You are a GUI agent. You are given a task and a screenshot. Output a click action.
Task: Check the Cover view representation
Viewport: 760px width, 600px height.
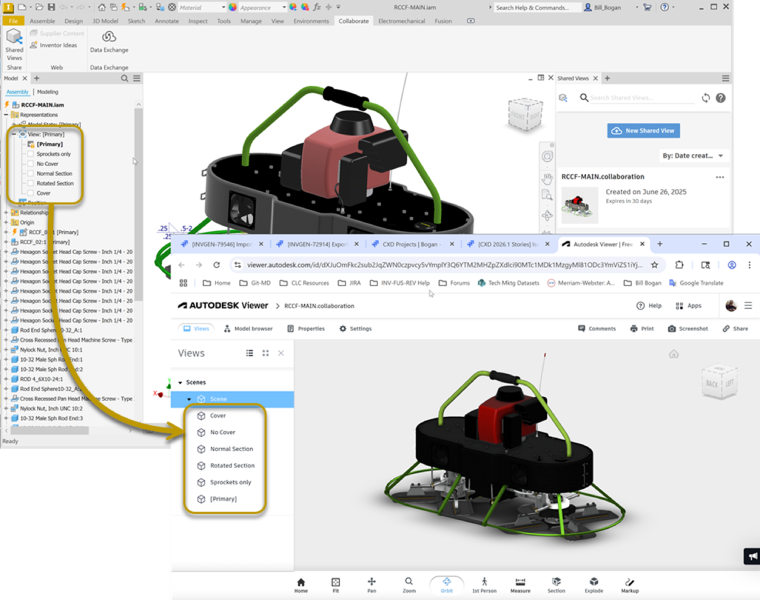[x=31, y=193]
